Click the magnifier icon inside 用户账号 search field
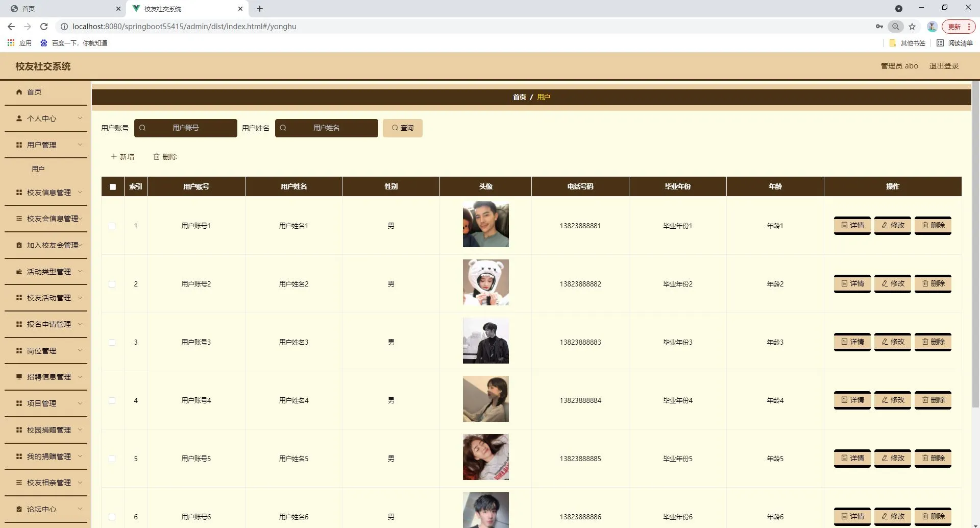 tap(142, 128)
